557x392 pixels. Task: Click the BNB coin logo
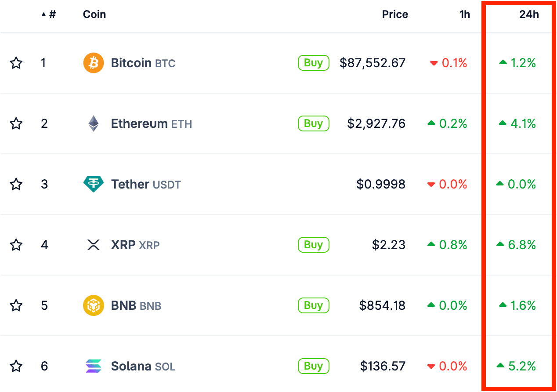(94, 305)
